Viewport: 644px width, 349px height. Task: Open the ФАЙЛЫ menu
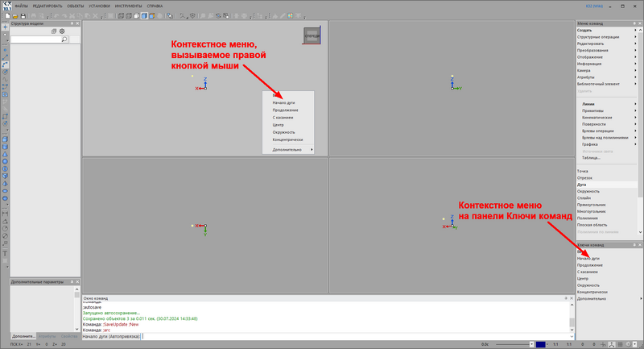point(22,6)
